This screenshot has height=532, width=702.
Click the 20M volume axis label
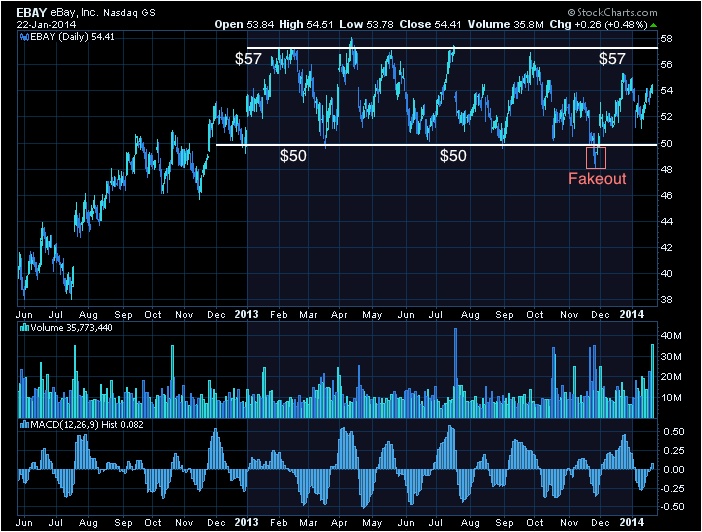(x=671, y=377)
